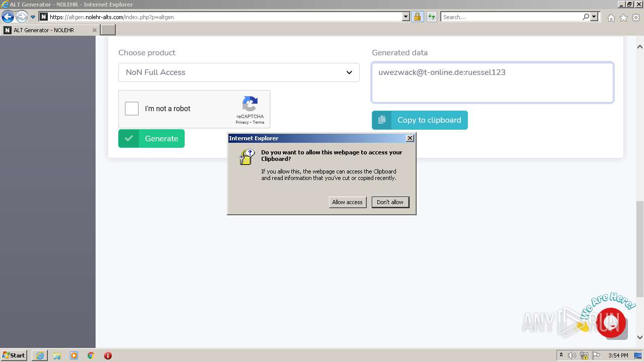Screen dimensions: 644x362
Task: Click the address bar URL field
Action: [224, 17]
